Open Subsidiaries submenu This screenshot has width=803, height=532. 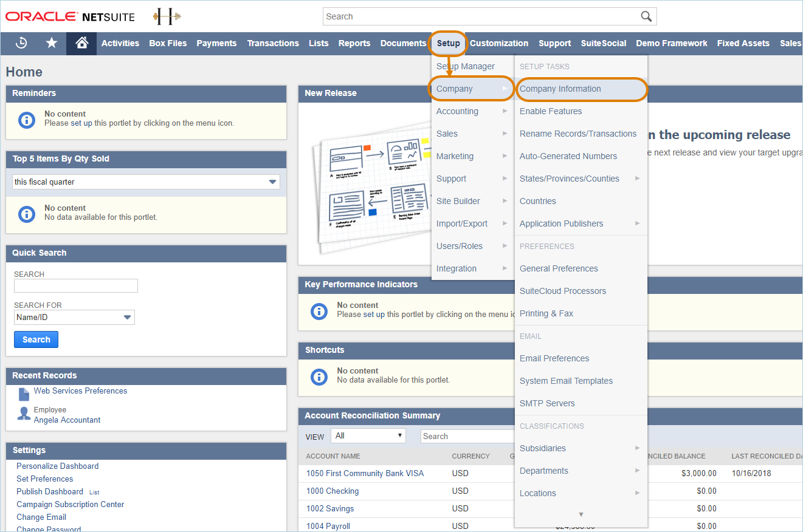[581, 448]
